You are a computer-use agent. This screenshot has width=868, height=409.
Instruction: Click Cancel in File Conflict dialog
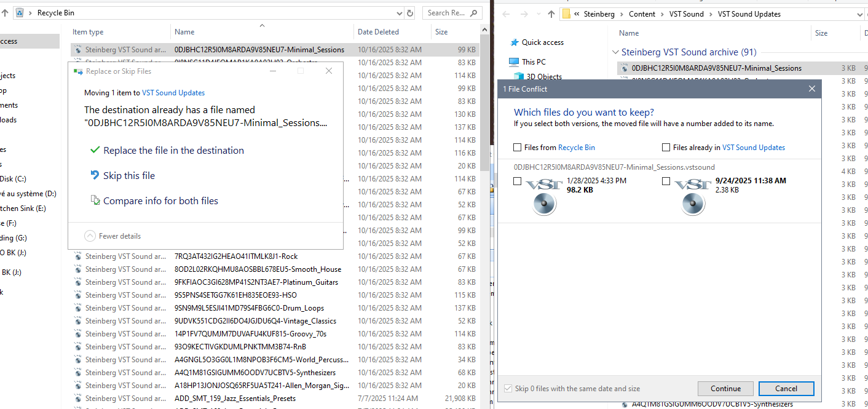coord(786,388)
